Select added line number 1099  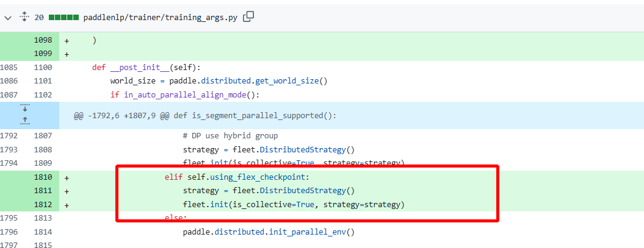coord(43,54)
